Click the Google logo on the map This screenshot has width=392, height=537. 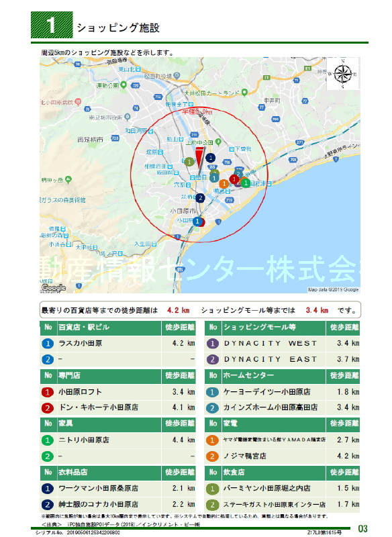(x=54, y=288)
